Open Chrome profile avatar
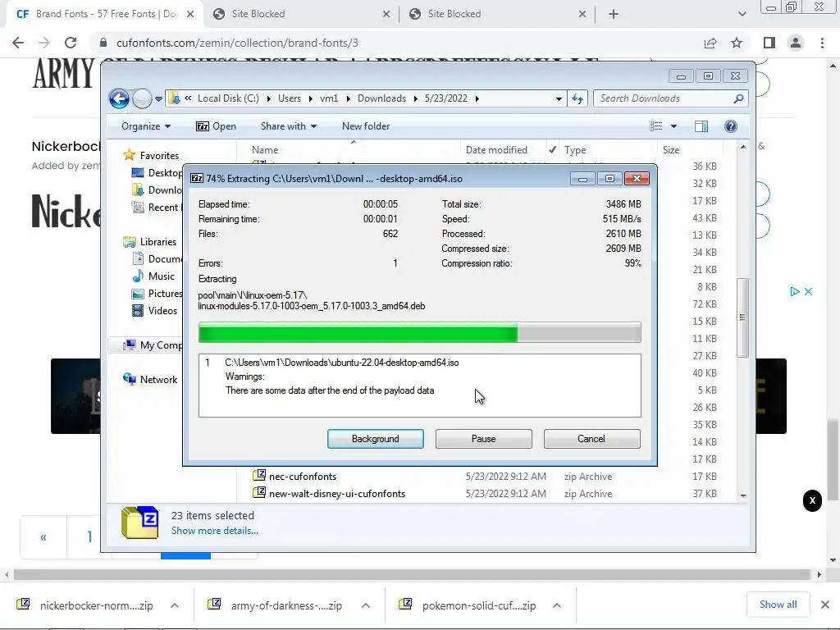This screenshot has height=630, width=840. (796, 43)
